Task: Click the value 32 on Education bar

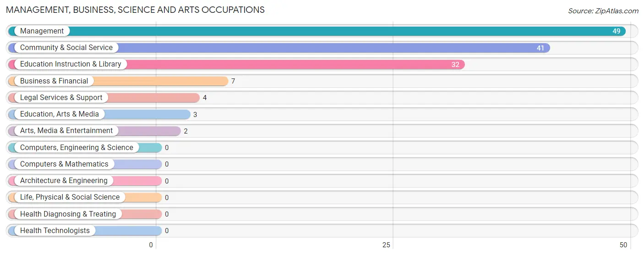Action: coord(455,65)
